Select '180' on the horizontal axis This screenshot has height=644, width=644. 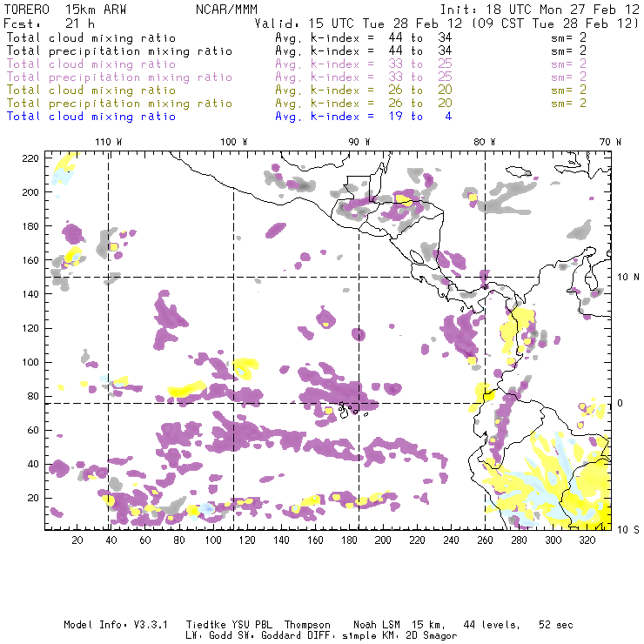click(x=349, y=540)
